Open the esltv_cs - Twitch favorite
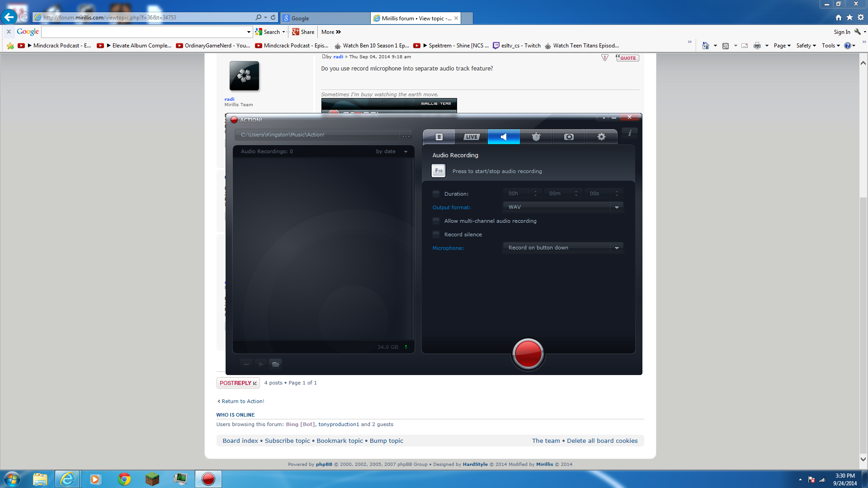868x488 pixels. click(517, 45)
